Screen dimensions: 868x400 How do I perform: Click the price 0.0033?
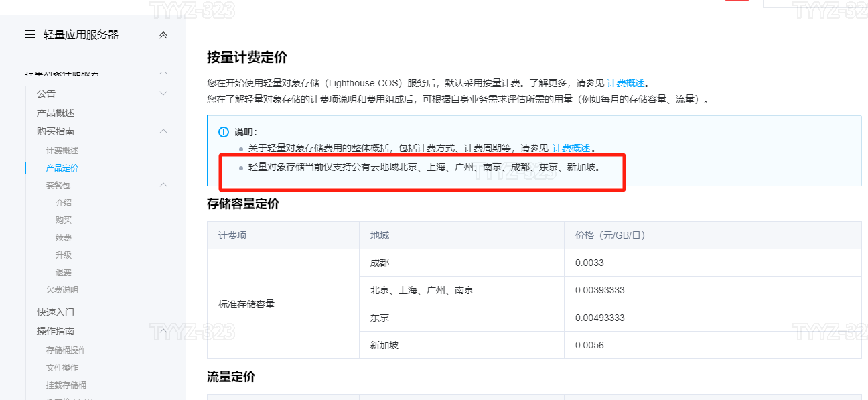click(589, 263)
